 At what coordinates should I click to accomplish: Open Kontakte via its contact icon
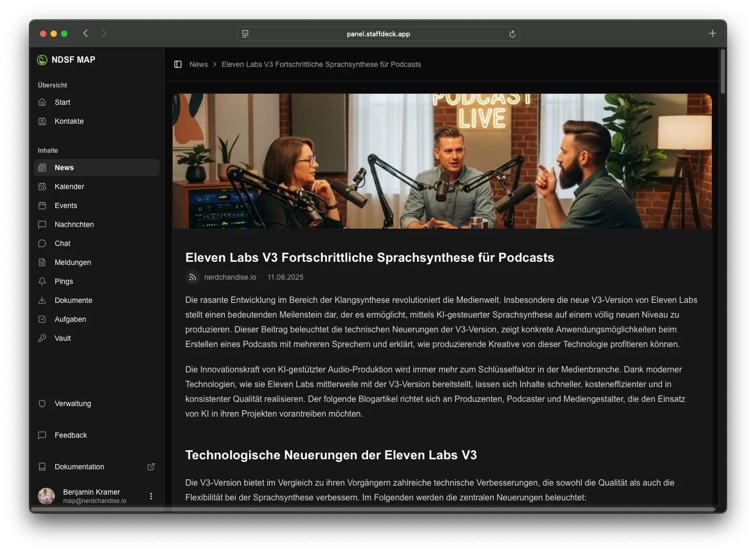point(42,121)
